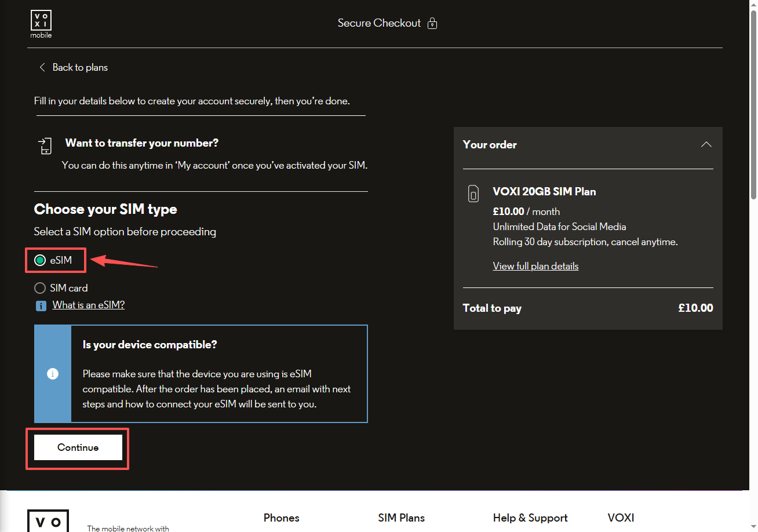Screen dimensions: 758x532
Task: Click the Is your device compatible? heading
Action: pyautogui.click(x=150, y=345)
